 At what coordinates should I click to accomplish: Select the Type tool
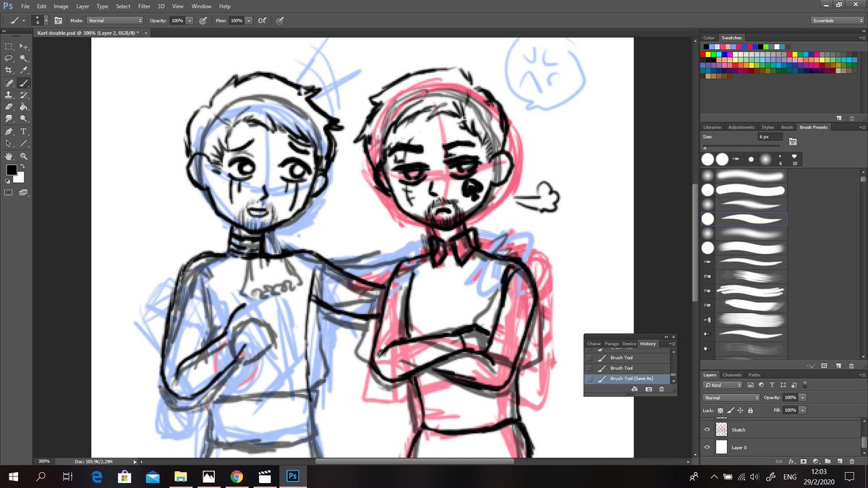24,132
